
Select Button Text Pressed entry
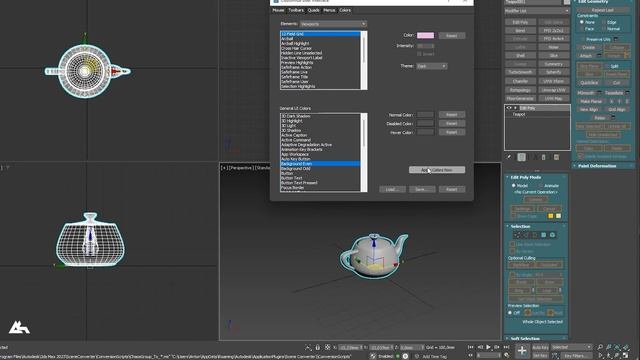tap(299, 183)
